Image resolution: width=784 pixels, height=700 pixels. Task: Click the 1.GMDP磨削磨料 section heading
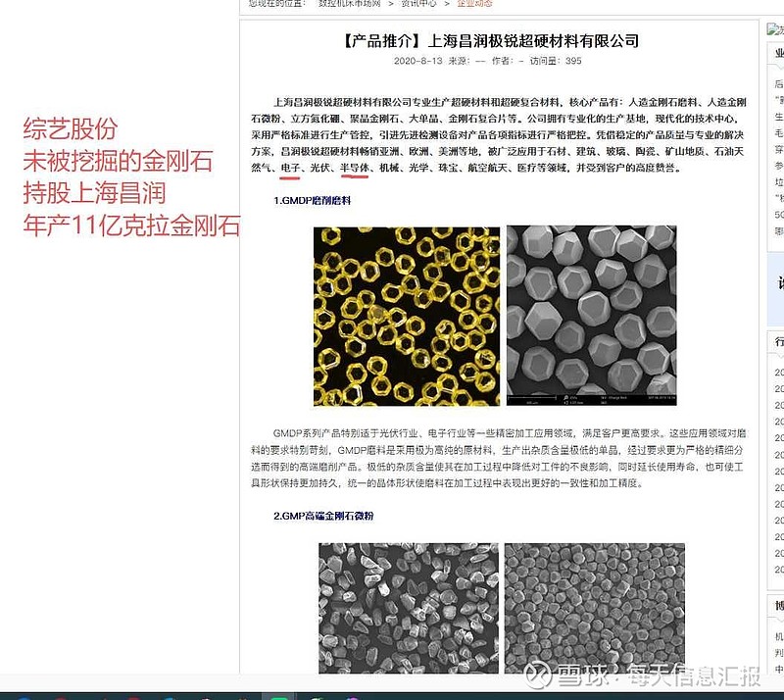312,201
